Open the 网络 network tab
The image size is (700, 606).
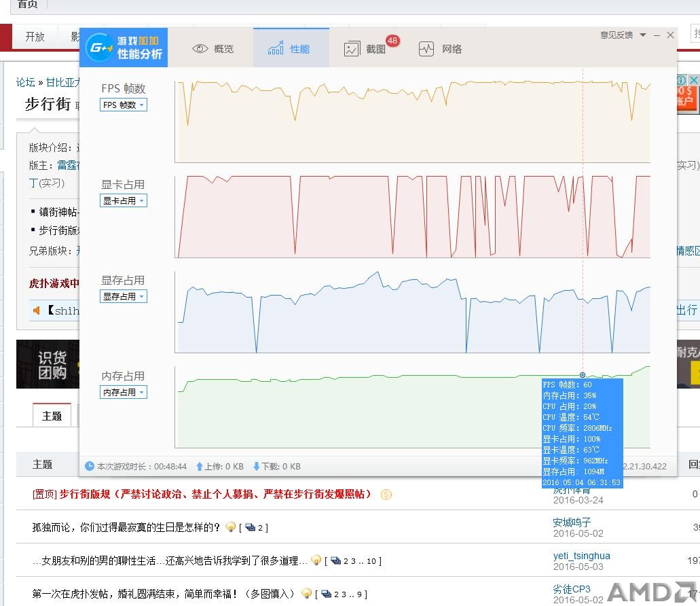440,49
